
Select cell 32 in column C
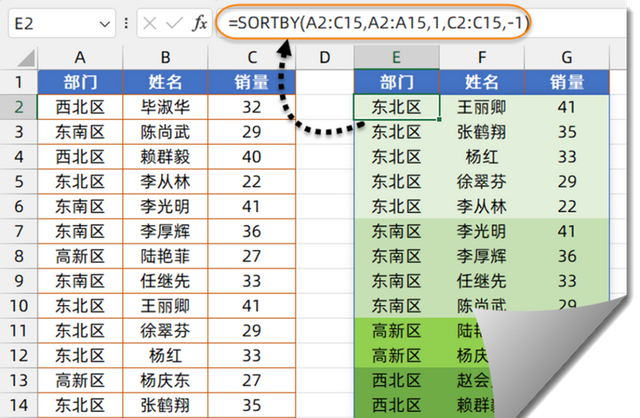click(252, 107)
